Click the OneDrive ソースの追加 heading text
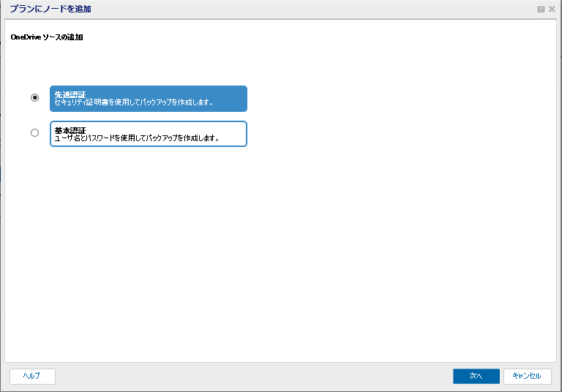The image size is (562, 392). pyautogui.click(x=47, y=37)
